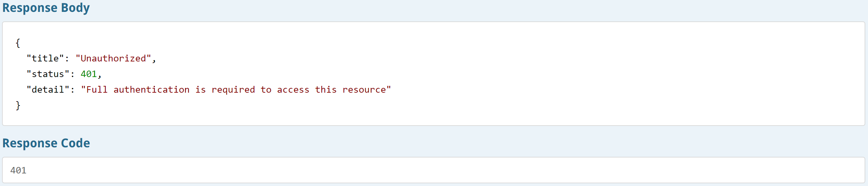This screenshot has width=868, height=186.
Task: Click the closing curly brace in the JSON
Action: (18, 106)
